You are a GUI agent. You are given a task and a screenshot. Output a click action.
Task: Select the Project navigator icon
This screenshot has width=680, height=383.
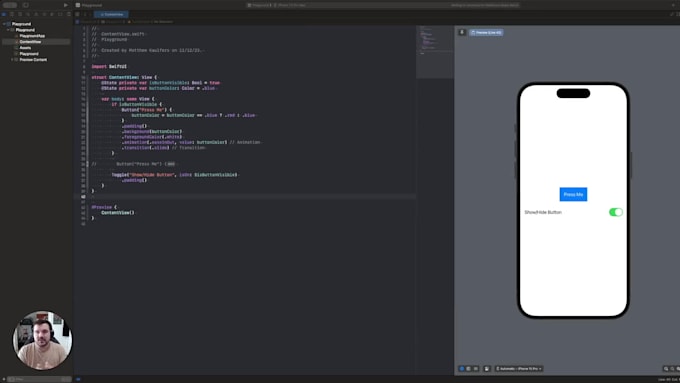pos(4,14)
